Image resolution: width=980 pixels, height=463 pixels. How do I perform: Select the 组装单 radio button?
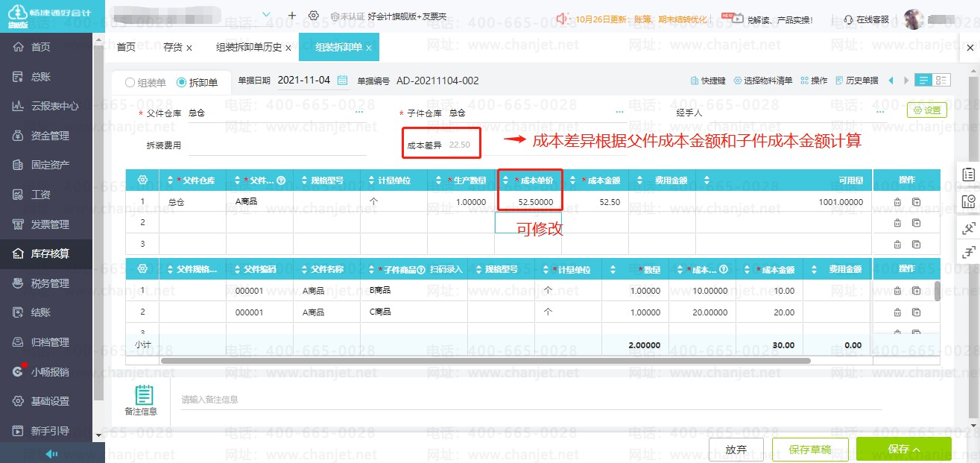point(130,83)
